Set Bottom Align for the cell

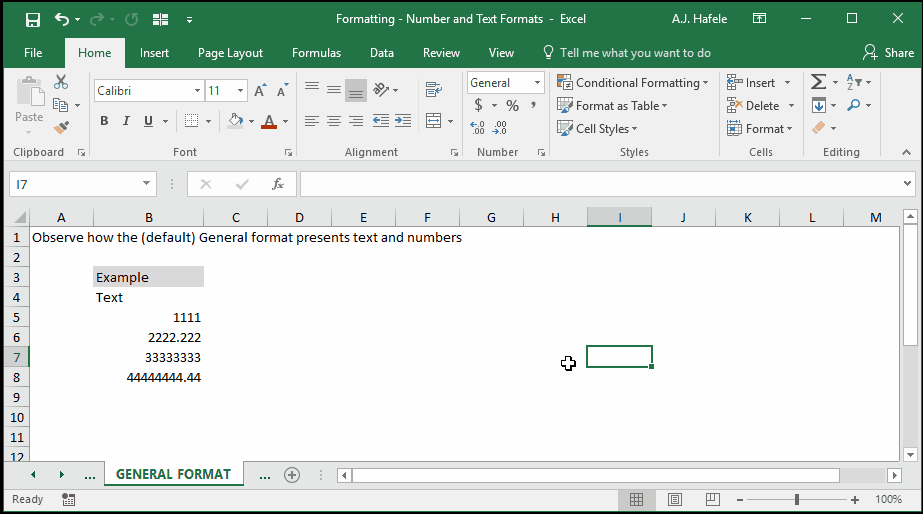[356, 90]
